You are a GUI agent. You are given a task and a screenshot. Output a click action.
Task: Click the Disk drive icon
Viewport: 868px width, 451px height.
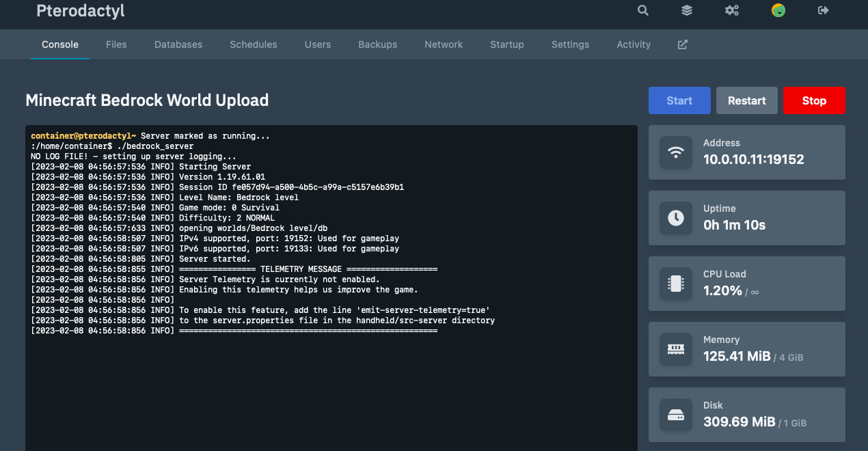[675, 415]
